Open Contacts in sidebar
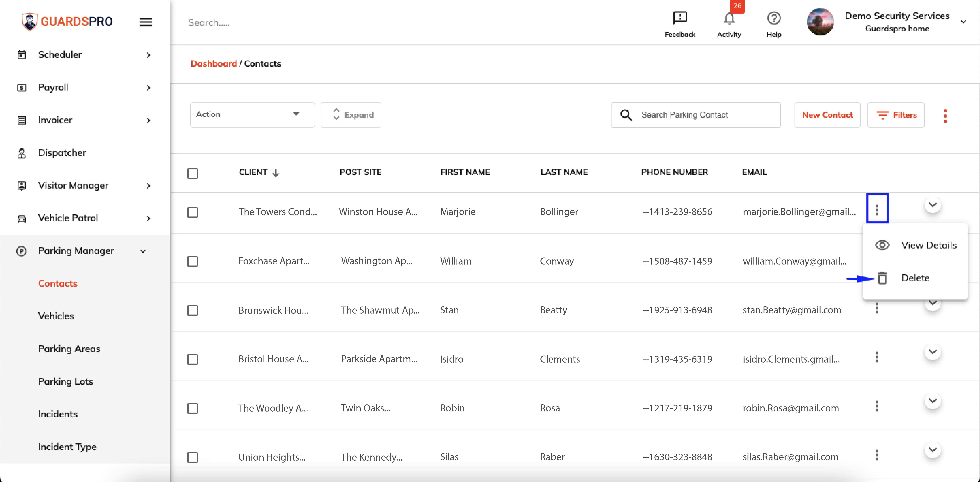The height and width of the screenshot is (482, 980). click(58, 283)
